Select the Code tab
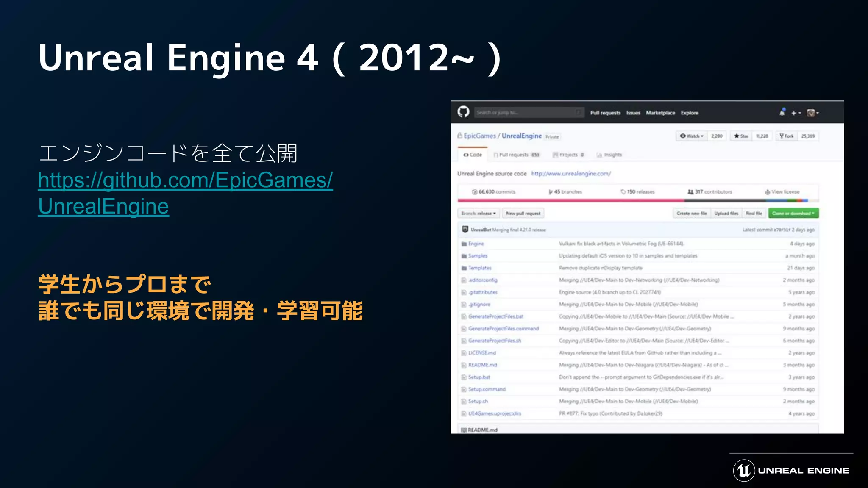 click(x=473, y=155)
